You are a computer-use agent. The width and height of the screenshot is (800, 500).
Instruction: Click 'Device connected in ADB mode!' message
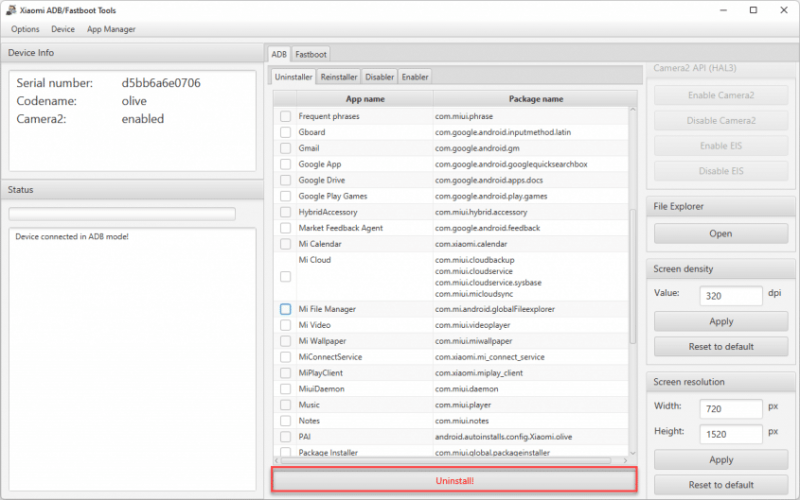72,237
